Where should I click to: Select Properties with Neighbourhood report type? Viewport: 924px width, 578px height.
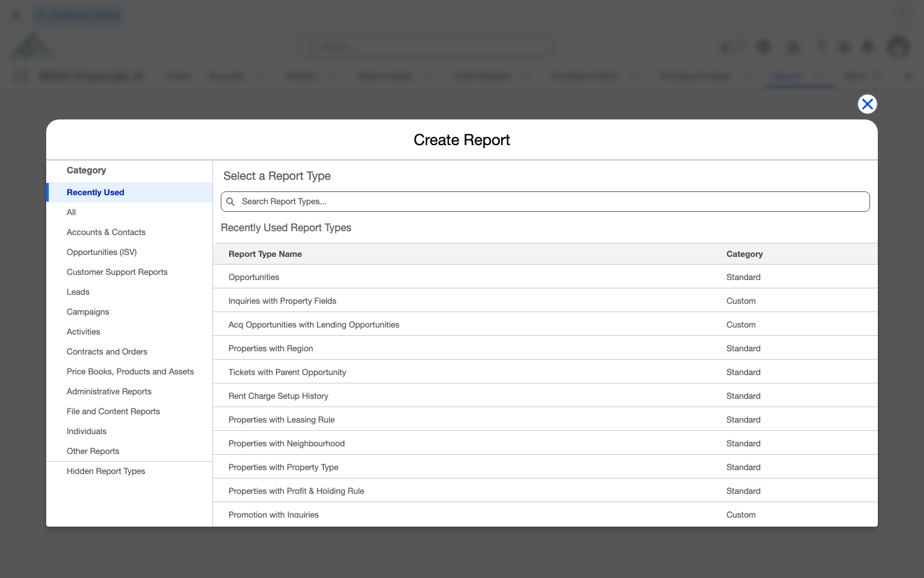(545, 443)
